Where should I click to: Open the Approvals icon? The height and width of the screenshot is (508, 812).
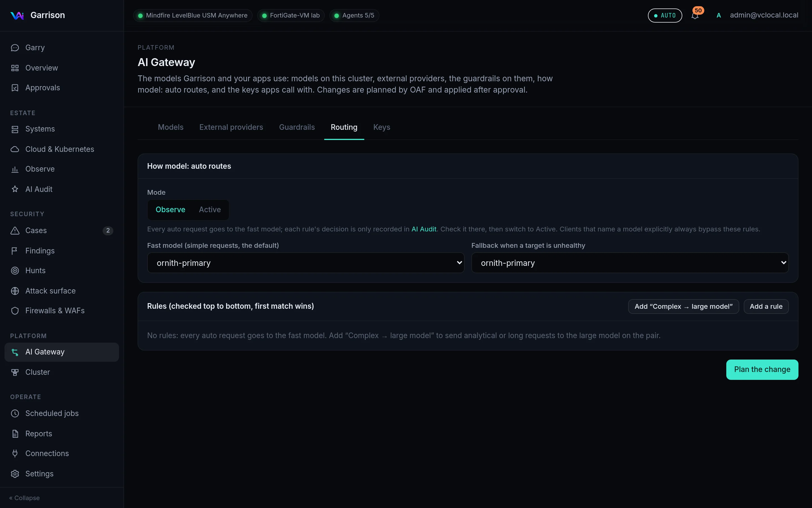point(15,88)
